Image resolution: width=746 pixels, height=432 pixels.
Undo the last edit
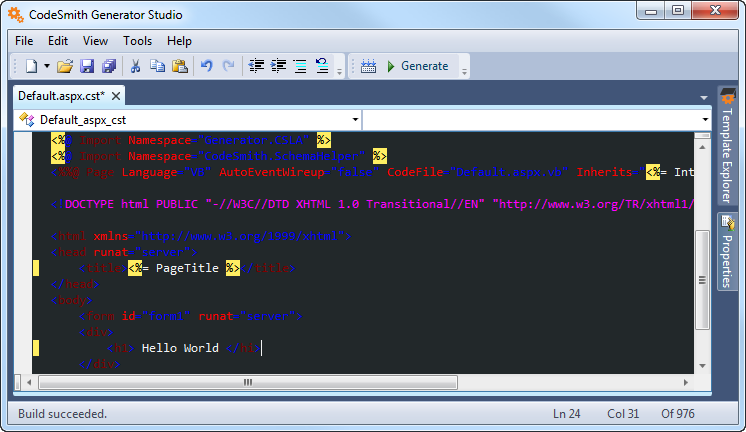coord(206,66)
